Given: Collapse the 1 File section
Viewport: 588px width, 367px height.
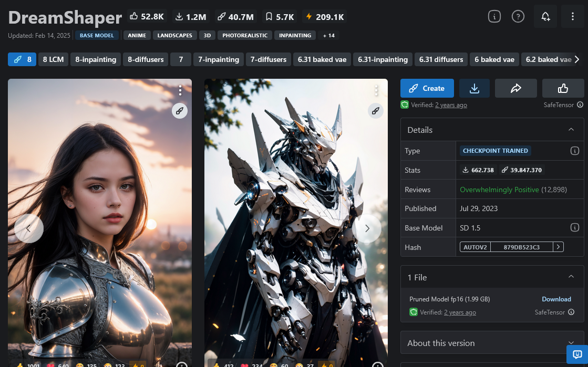Looking at the screenshot, I should [x=571, y=277].
